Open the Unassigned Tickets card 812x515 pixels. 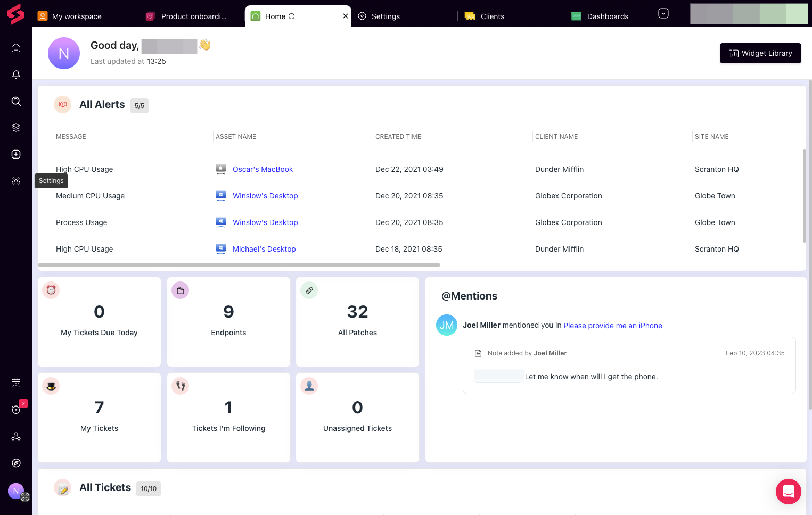click(x=358, y=418)
